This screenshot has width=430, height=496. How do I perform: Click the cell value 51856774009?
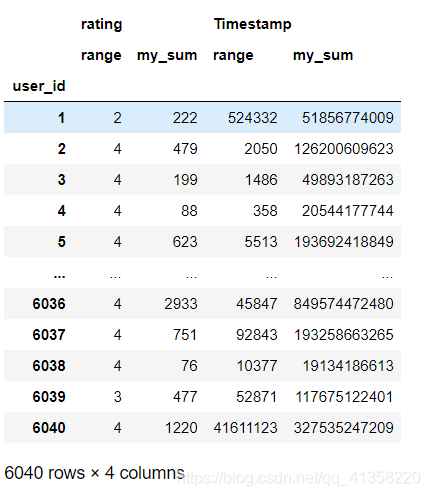(x=348, y=118)
